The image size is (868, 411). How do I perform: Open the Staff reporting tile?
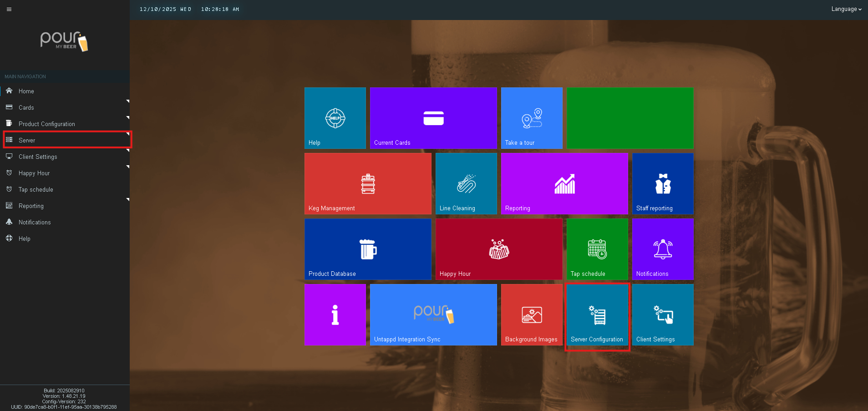pos(662,184)
